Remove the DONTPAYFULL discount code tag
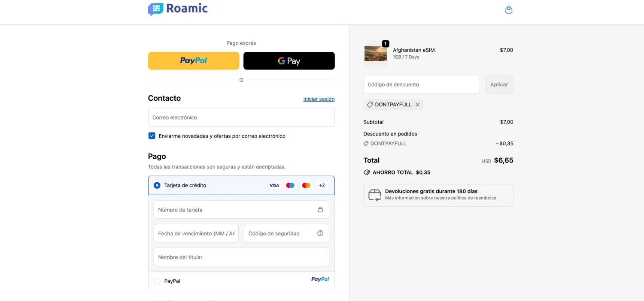644x301 pixels. (417, 105)
